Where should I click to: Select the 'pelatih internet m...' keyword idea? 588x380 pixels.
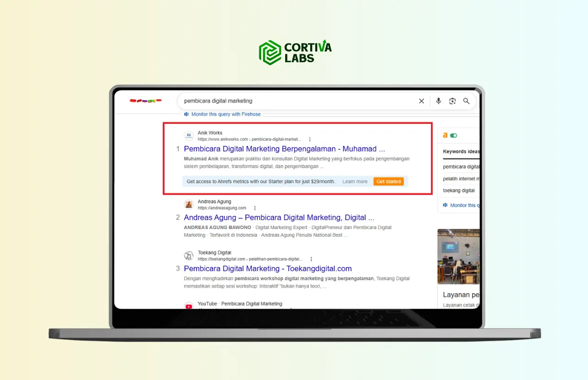click(461, 178)
